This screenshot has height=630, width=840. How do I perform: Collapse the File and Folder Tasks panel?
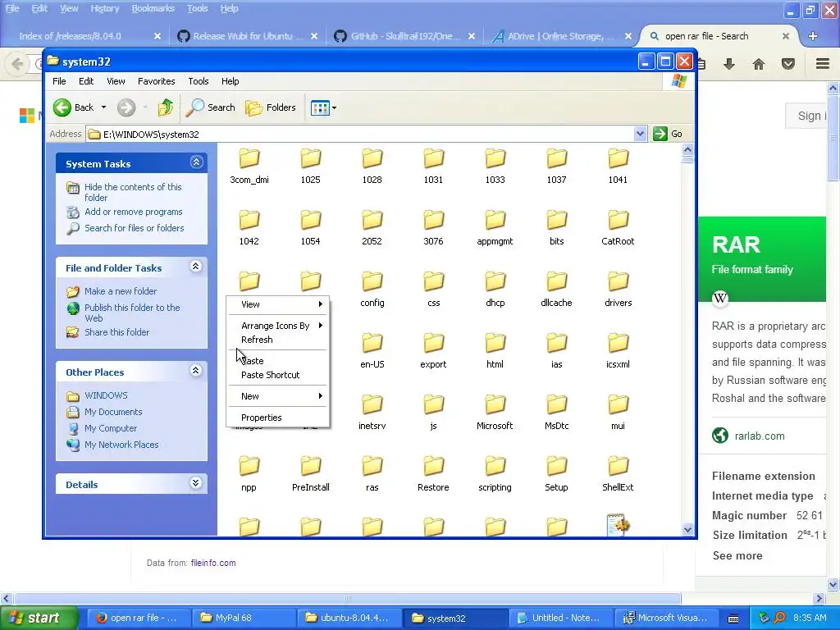tap(196, 267)
